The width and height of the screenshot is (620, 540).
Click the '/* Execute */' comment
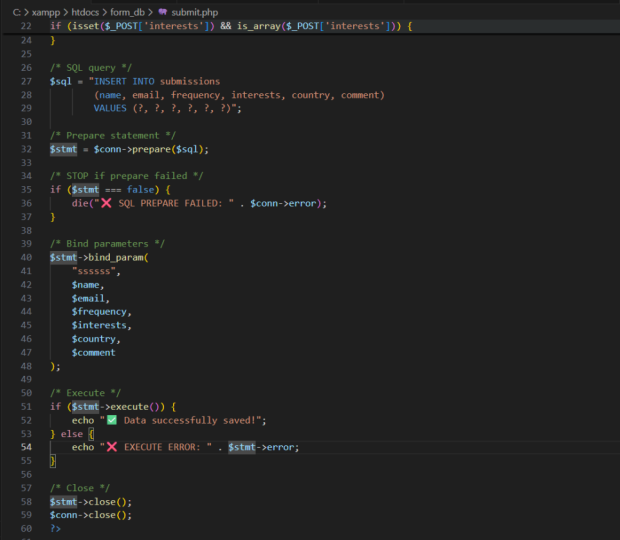[85, 393]
